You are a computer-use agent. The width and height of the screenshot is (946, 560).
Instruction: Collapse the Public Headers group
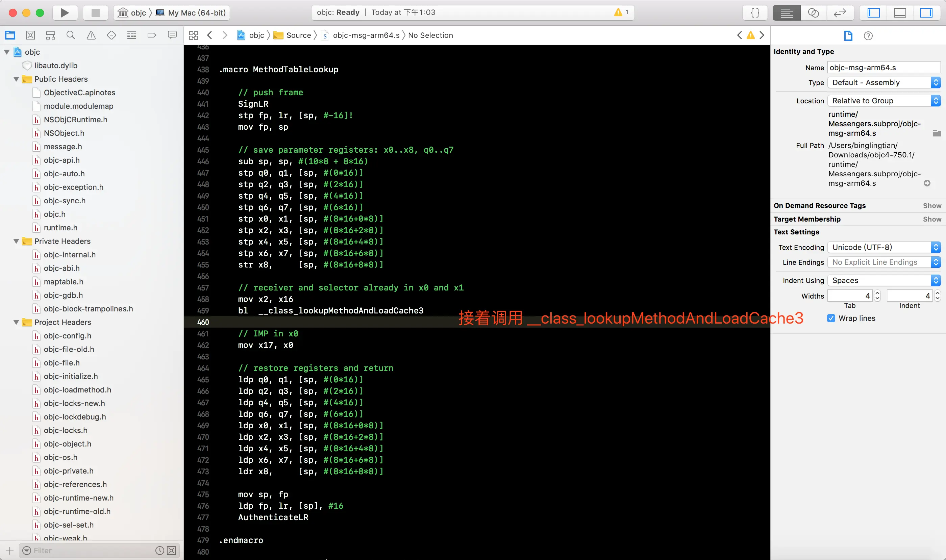[x=16, y=79]
